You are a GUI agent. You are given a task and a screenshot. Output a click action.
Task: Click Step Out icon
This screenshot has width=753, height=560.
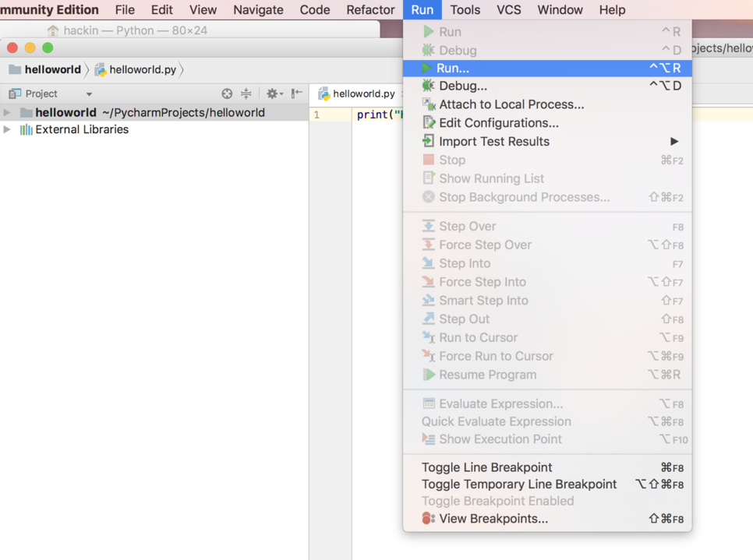429,319
